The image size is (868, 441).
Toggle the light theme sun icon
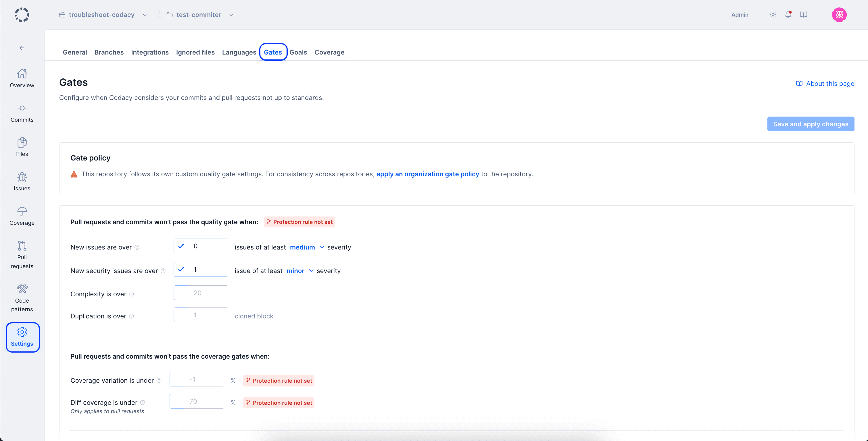(x=773, y=14)
